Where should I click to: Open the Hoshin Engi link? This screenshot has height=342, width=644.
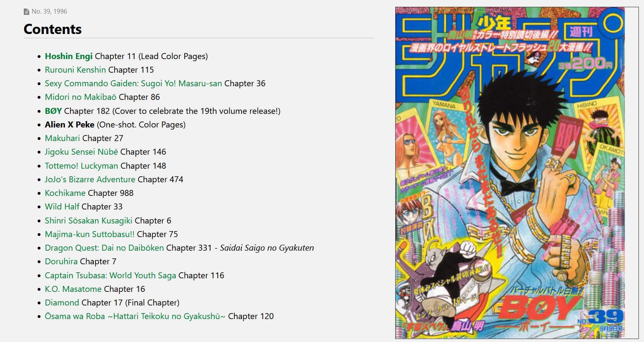click(x=69, y=56)
